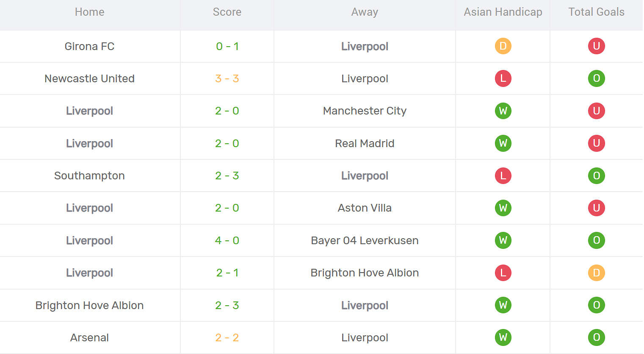Click Over badge in Newcastle United row
Viewport: 644px width, 354px height.
[x=596, y=78]
